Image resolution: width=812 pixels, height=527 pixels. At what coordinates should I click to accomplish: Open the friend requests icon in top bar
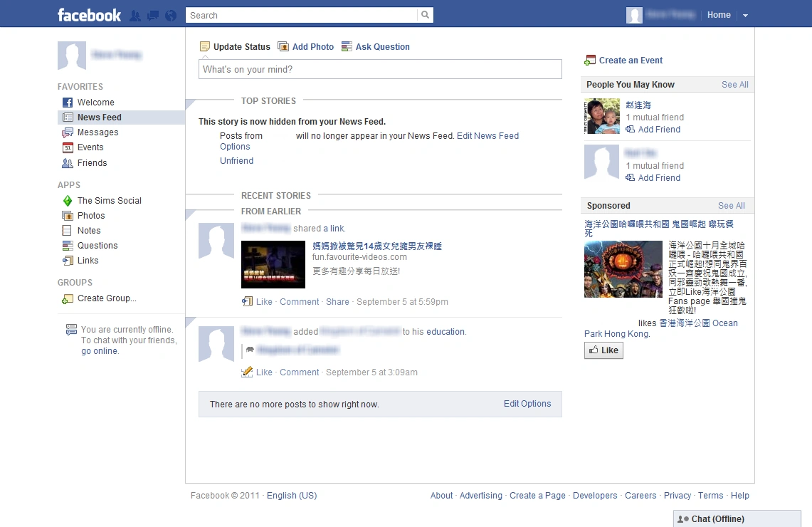135,16
